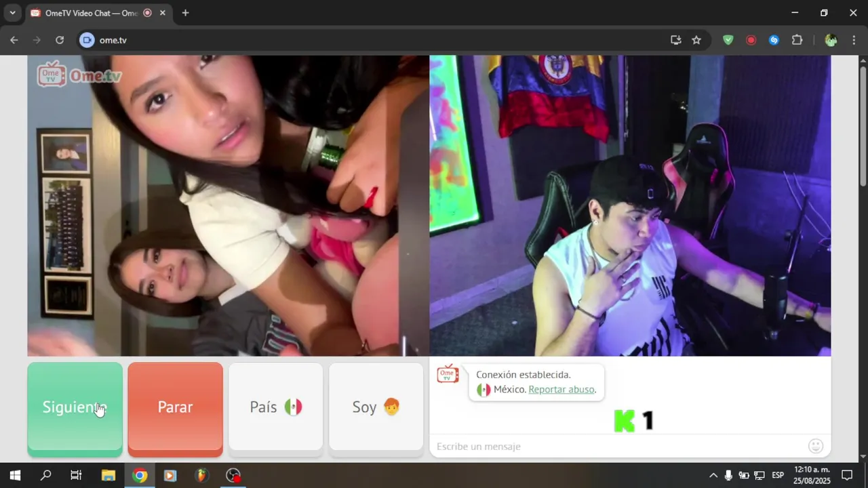This screenshot has width=868, height=488.
Task: Open the FL Studio taskbar icon
Action: 201,475
